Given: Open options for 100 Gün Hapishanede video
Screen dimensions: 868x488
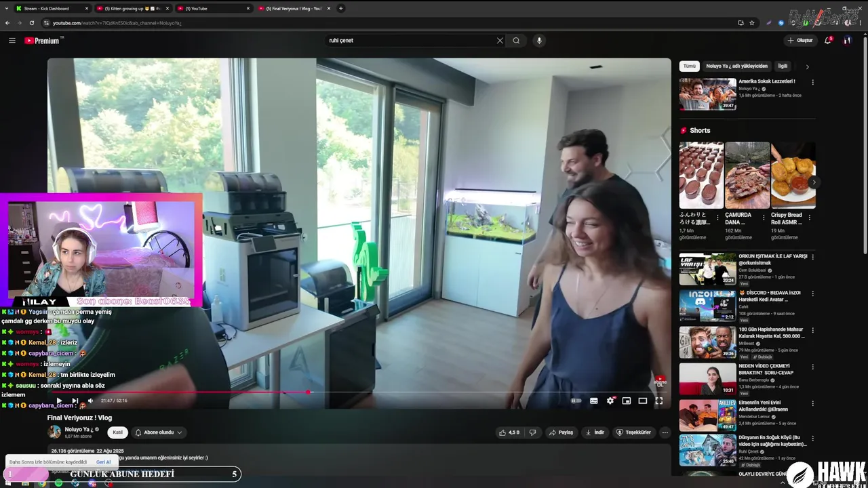Looking at the screenshot, I should [x=812, y=330].
